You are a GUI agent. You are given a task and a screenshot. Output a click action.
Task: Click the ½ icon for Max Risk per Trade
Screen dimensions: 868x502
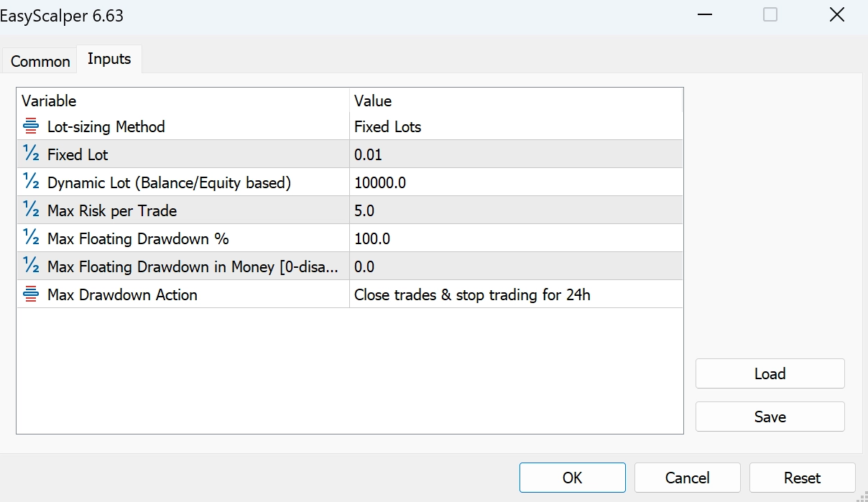(31, 210)
